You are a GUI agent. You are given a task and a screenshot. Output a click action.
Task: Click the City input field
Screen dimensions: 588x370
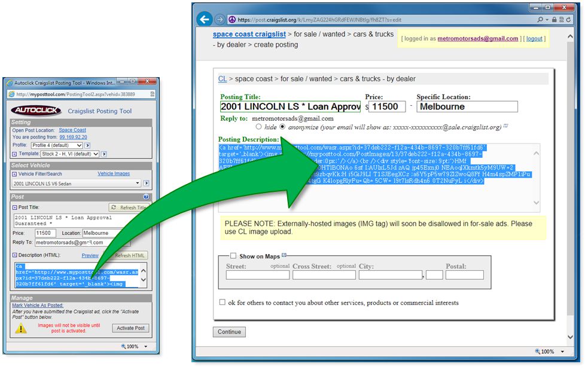[x=391, y=275]
